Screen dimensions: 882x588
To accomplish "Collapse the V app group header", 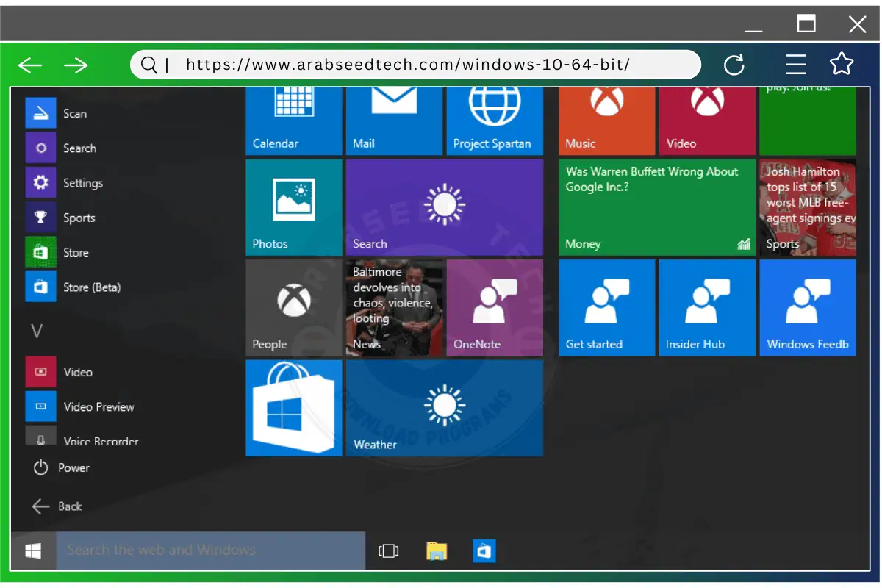I will point(36,331).
